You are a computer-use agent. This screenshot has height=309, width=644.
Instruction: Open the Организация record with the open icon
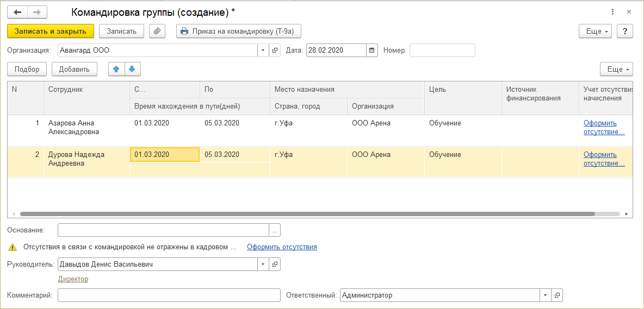(275, 51)
